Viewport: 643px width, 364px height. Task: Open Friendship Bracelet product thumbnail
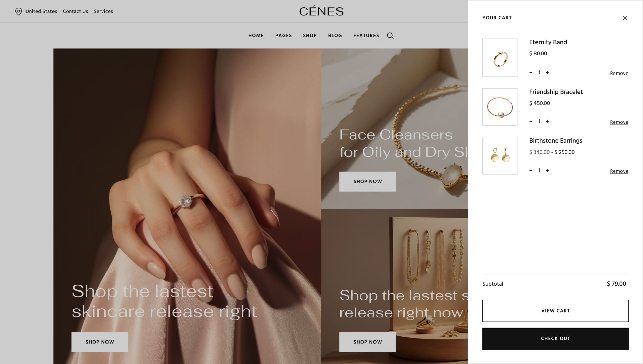coord(500,107)
